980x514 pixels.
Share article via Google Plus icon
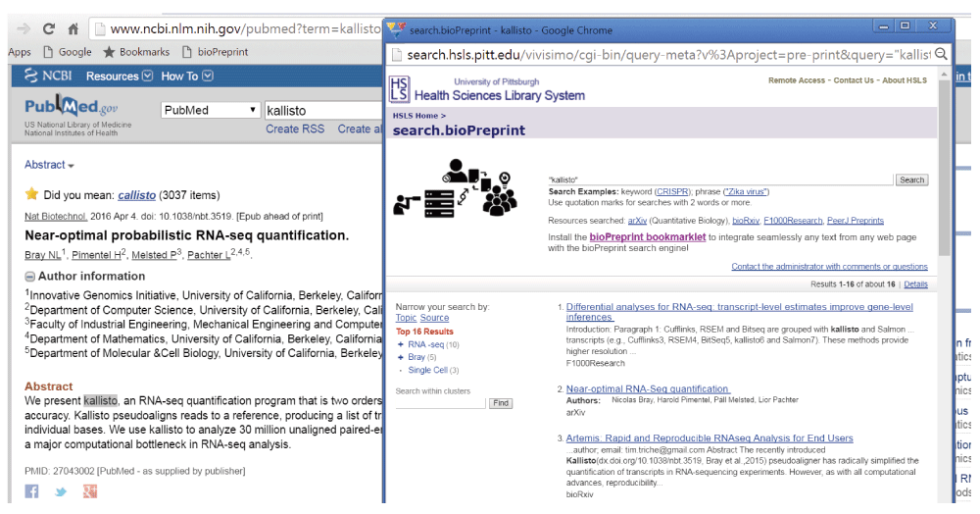(x=89, y=491)
